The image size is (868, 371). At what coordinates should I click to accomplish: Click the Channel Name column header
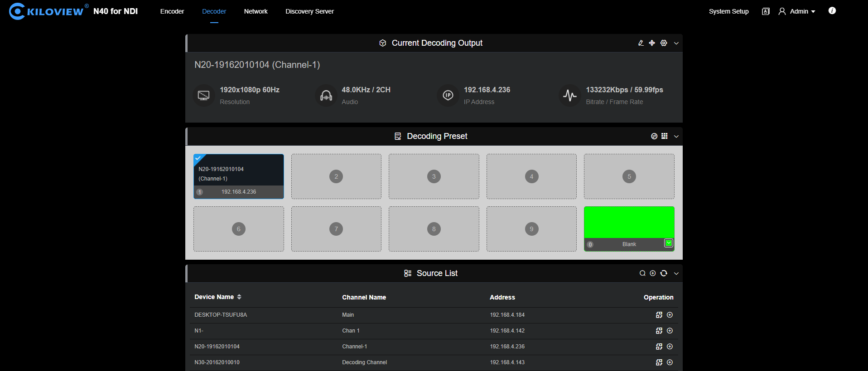pos(364,297)
